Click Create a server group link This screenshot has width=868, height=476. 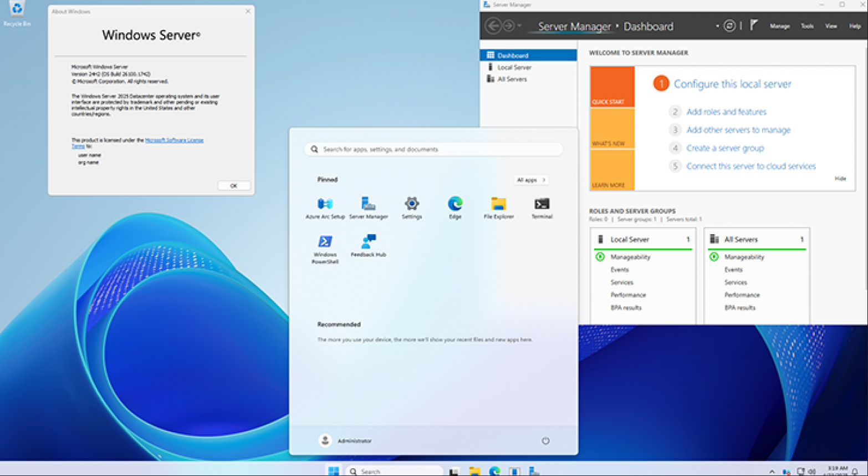point(725,148)
